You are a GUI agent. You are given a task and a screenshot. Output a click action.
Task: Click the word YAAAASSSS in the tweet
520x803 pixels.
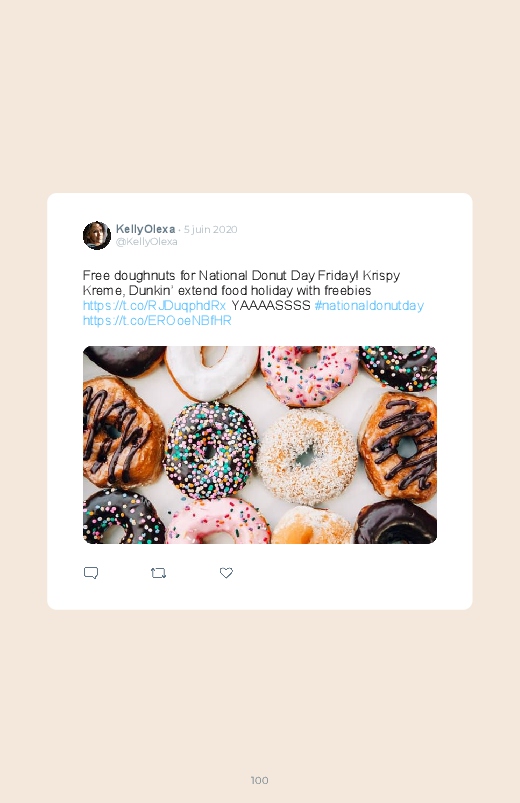pyautogui.click(x=271, y=305)
